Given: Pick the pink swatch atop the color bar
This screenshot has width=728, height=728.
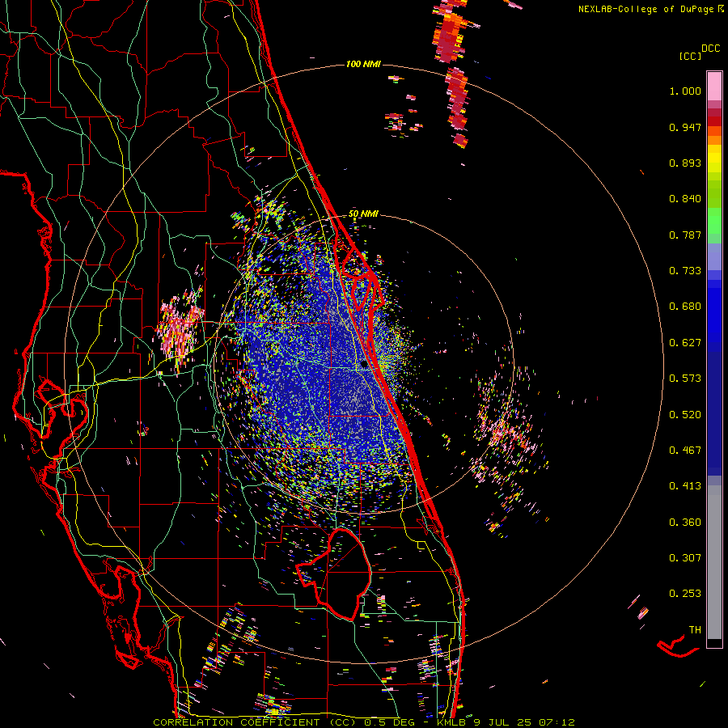Looking at the screenshot, I should (714, 86).
